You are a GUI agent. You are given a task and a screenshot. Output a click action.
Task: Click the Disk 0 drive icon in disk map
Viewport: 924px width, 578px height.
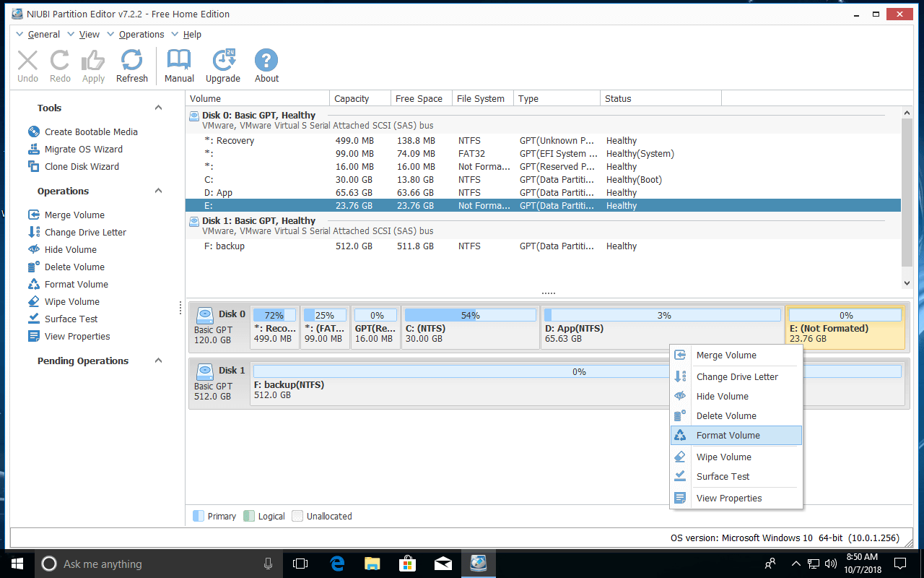tap(206, 314)
